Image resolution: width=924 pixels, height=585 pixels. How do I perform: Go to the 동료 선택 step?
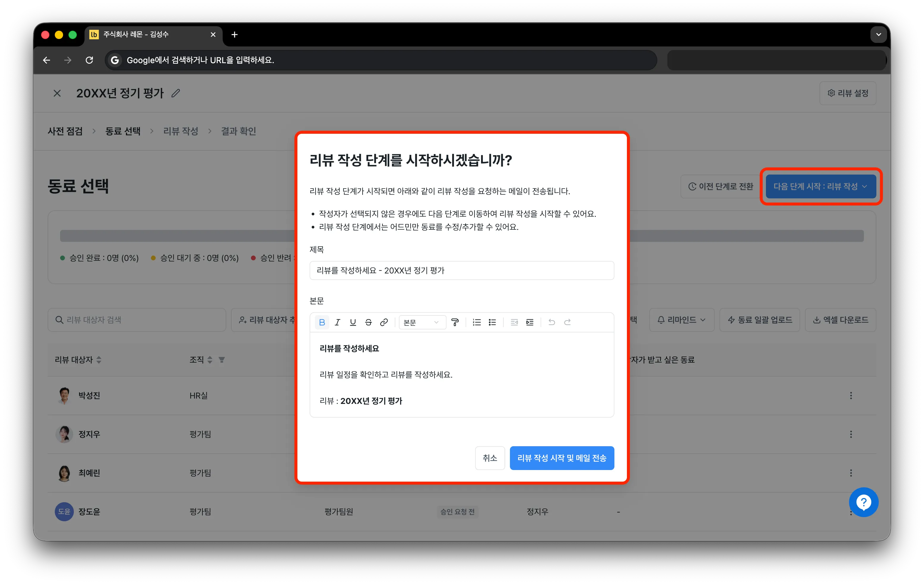pyautogui.click(x=123, y=131)
